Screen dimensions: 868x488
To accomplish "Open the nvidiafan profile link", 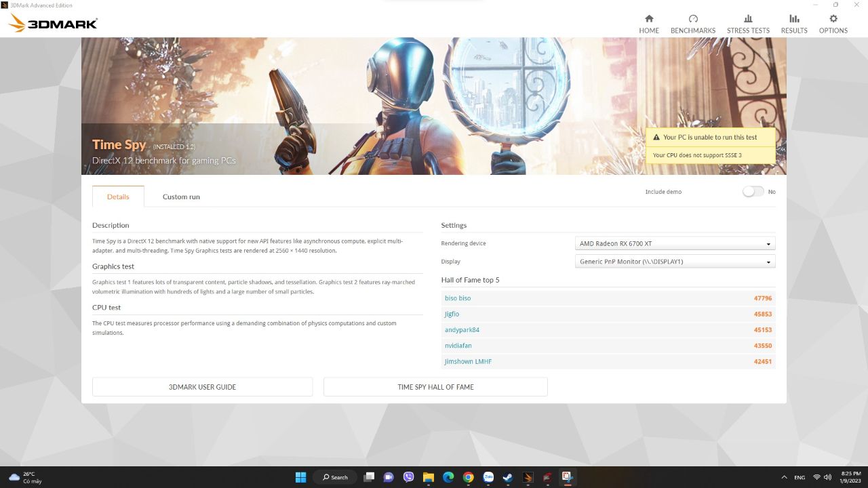I will [458, 346].
